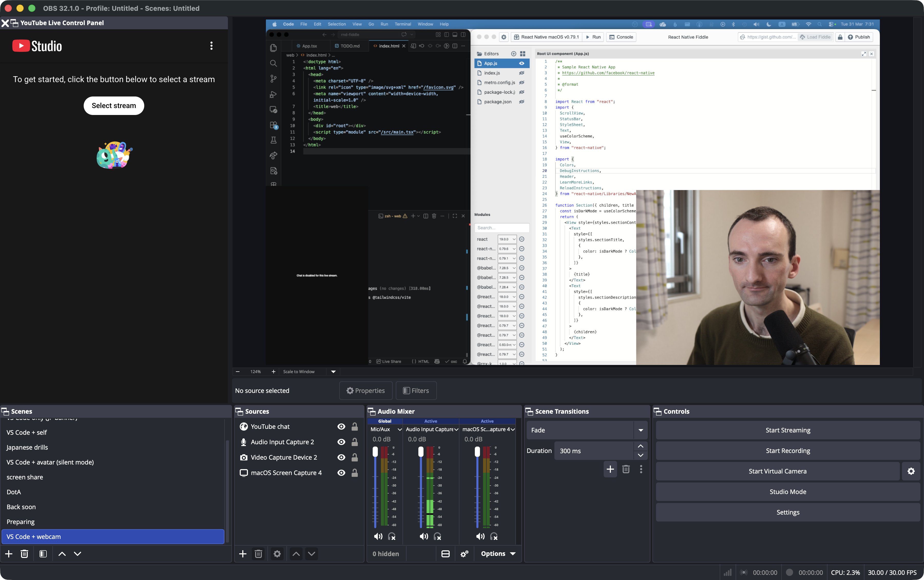
Task: Add a new source with plus icon
Action: pyautogui.click(x=243, y=554)
